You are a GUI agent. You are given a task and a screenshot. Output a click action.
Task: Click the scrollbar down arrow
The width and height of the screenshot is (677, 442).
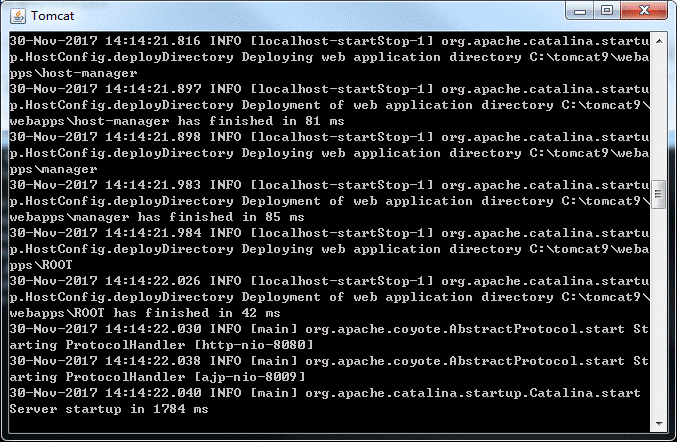[x=659, y=423]
